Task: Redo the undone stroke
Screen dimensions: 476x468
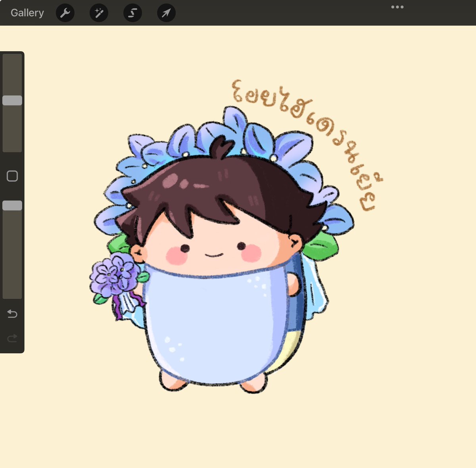Action: tap(12, 338)
